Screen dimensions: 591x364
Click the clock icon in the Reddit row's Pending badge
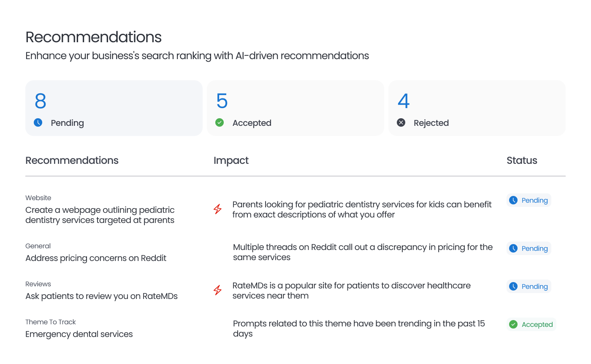pyautogui.click(x=514, y=248)
